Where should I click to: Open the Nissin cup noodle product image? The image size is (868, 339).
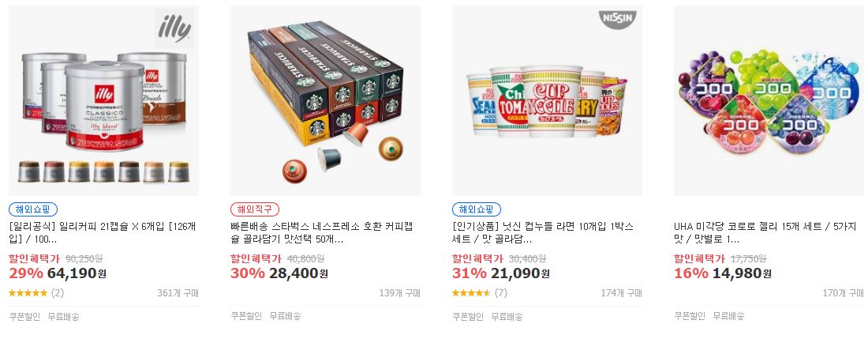[x=547, y=100]
